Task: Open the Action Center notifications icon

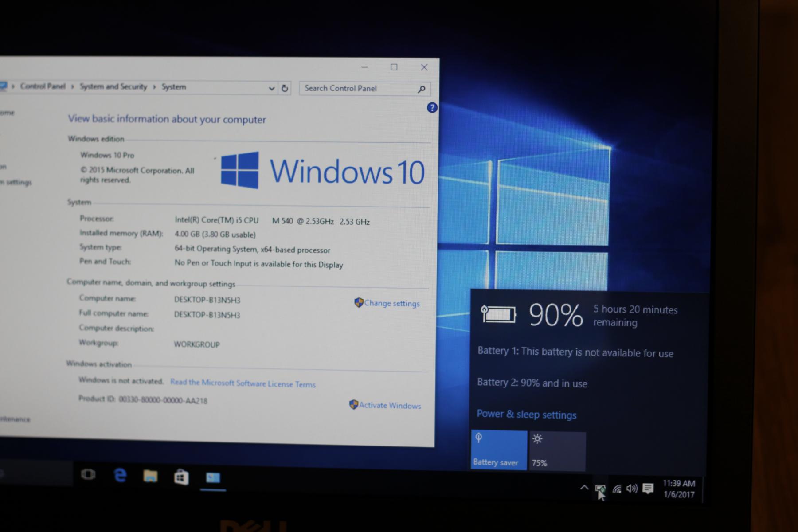Action: pyautogui.click(x=648, y=489)
